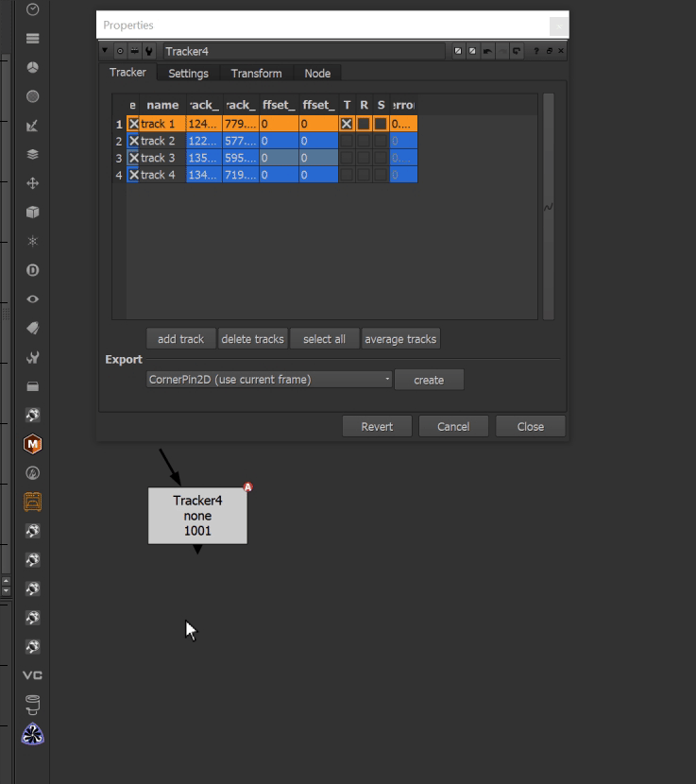Uncheck the T checkbox for track 1
This screenshot has height=784, width=696.
[347, 124]
